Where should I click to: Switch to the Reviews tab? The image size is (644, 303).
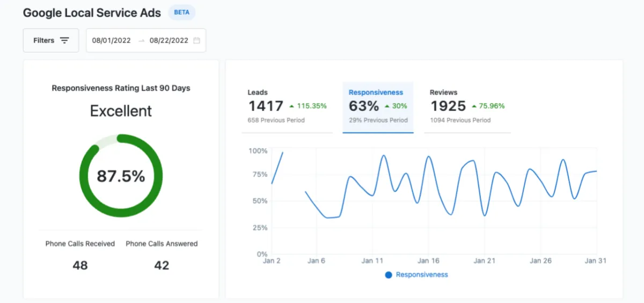(x=467, y=107)
